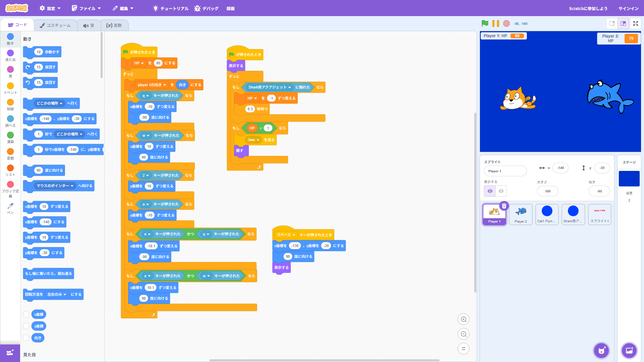The width and height of the screenshot is (644, 362).
Task: Select the Player 2 shark sprite thumbnail
Action: pos(521,215)
